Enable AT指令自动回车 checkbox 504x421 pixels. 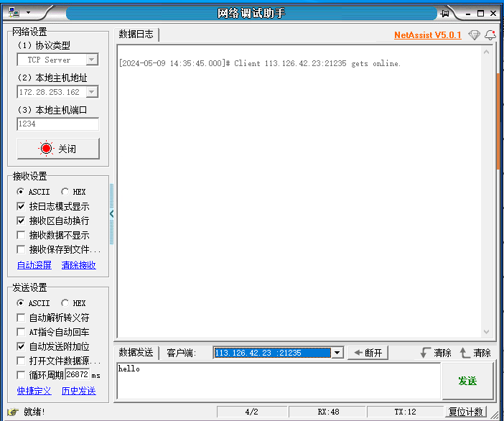21,332
